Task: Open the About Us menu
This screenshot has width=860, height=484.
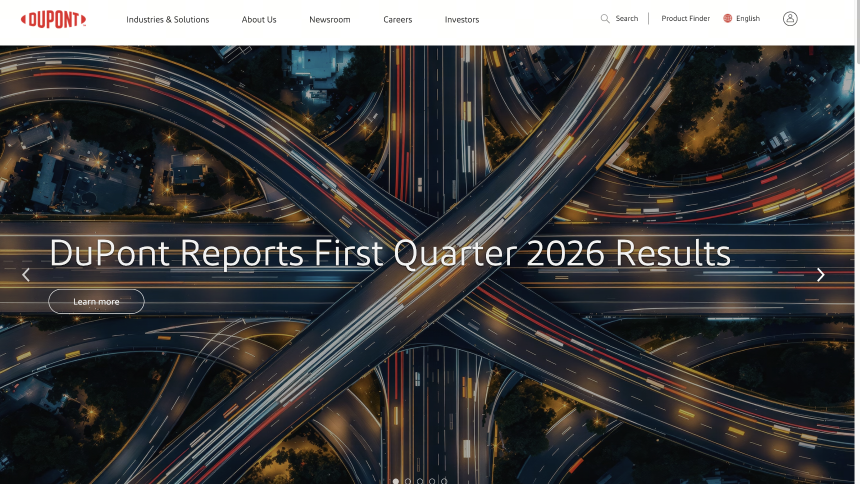Action: pyautogui.click(x=259, y=20)
